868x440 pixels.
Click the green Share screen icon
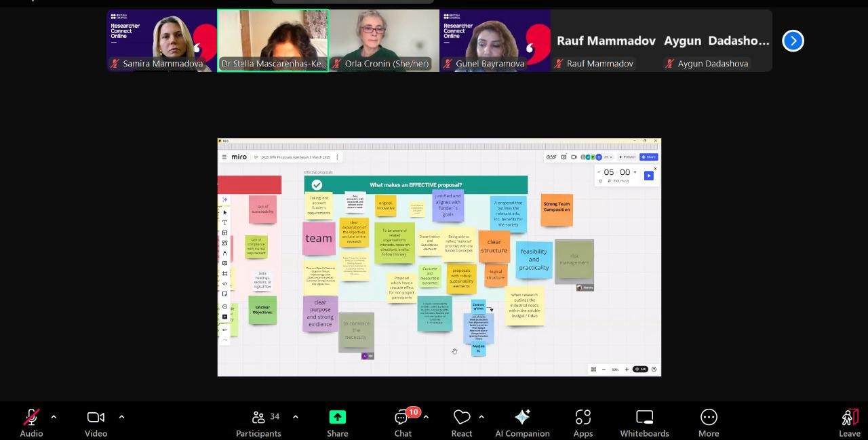tap(337, 417)
